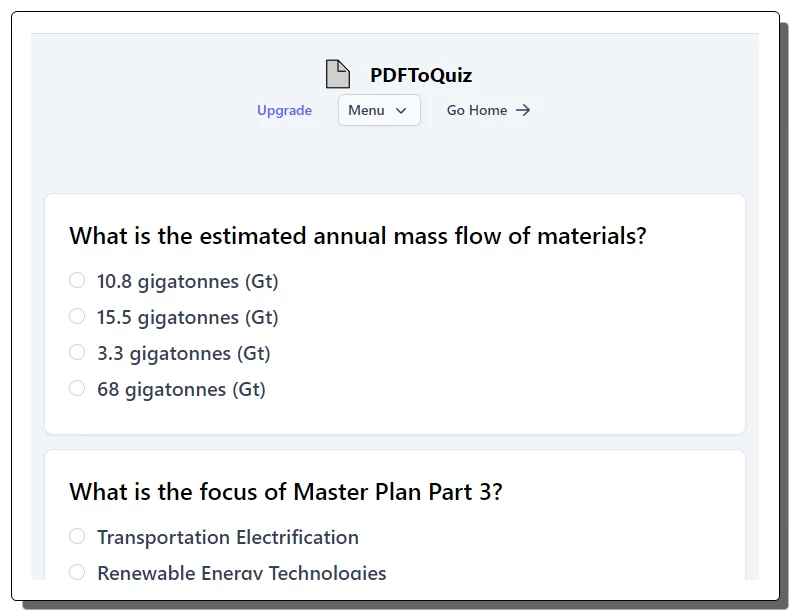The width and height of the screenshot is (790, 611).
Task: Select the 68 gigatonnes radio option
Action: click(x=77, y=388)
